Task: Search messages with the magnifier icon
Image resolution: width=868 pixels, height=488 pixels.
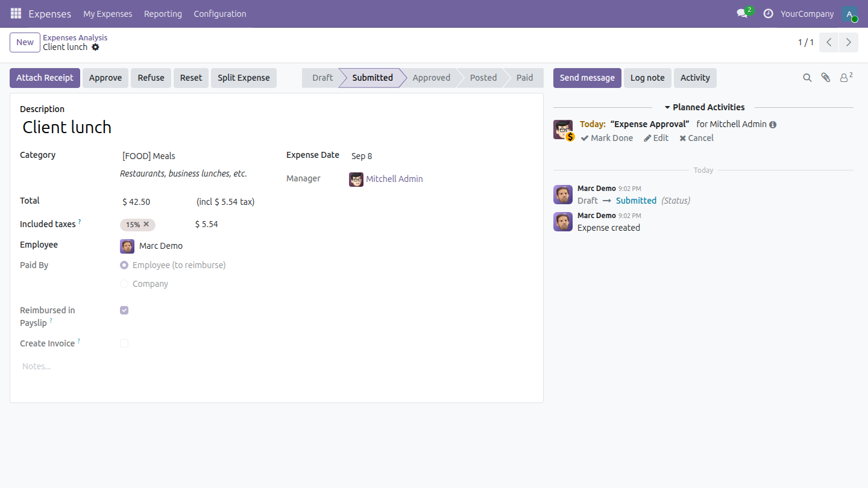Action: click(807, 78)
